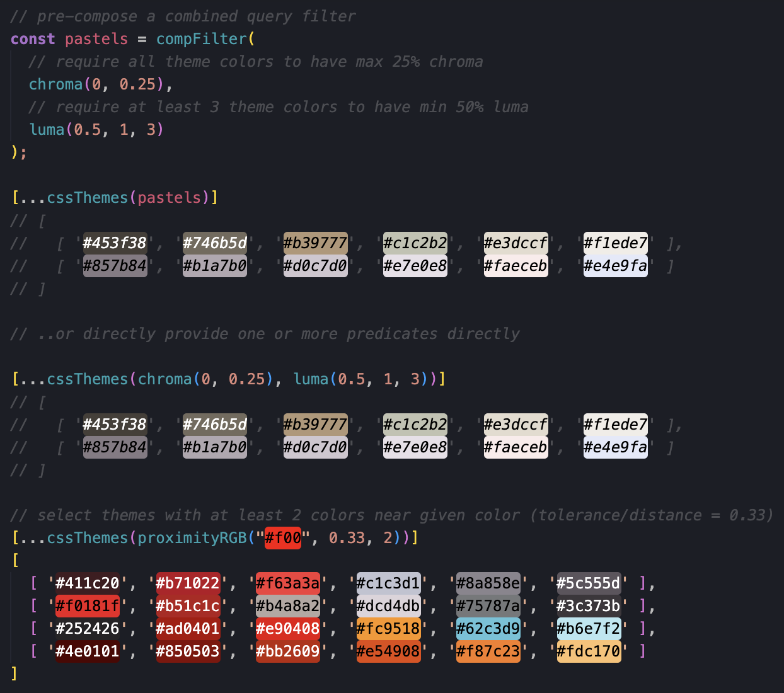Click the #411c20 color swatch
Screen dimensions: 784x693
[x=88, y=583]
